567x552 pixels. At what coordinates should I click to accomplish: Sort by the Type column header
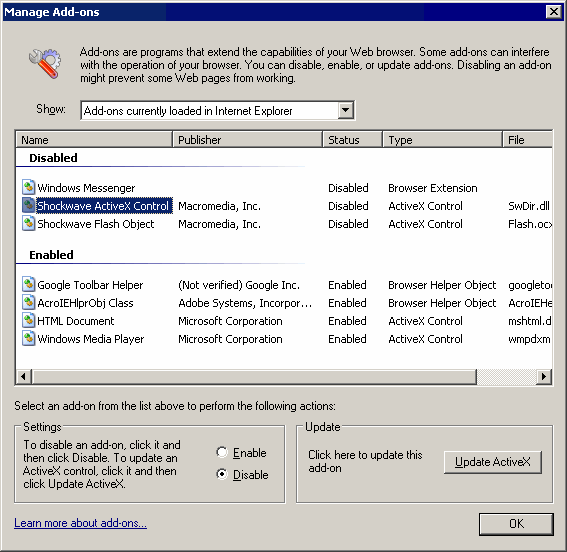pyautogui.click(x=443, y=140)
